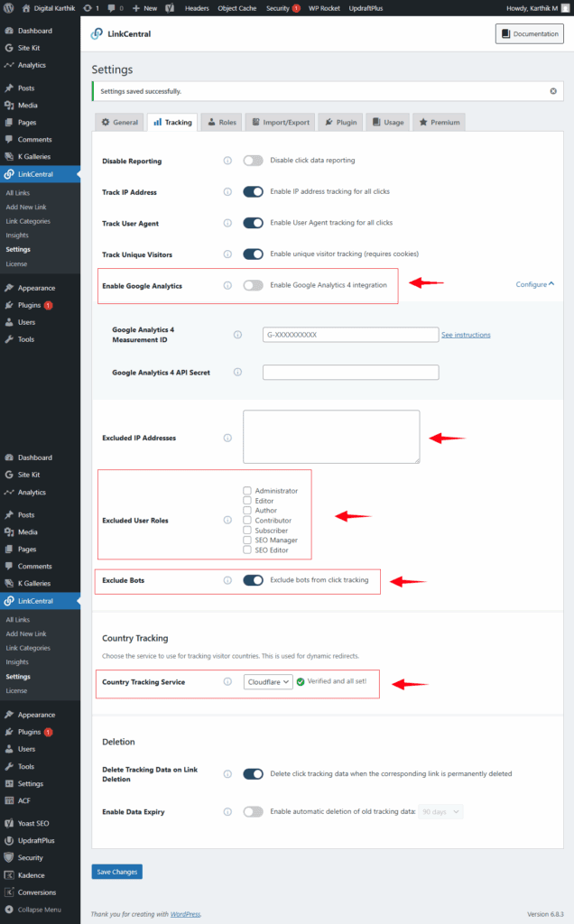Click the info icon for Country Tracking Service

227,682
